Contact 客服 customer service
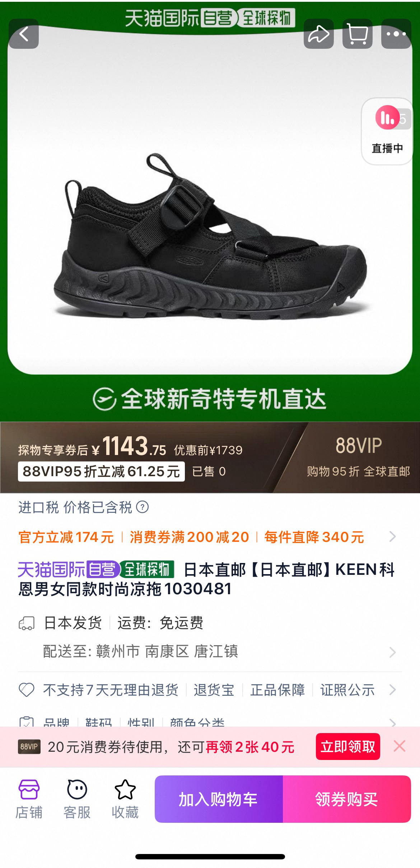This screenshot has width=420, height=868. point(77,799)
